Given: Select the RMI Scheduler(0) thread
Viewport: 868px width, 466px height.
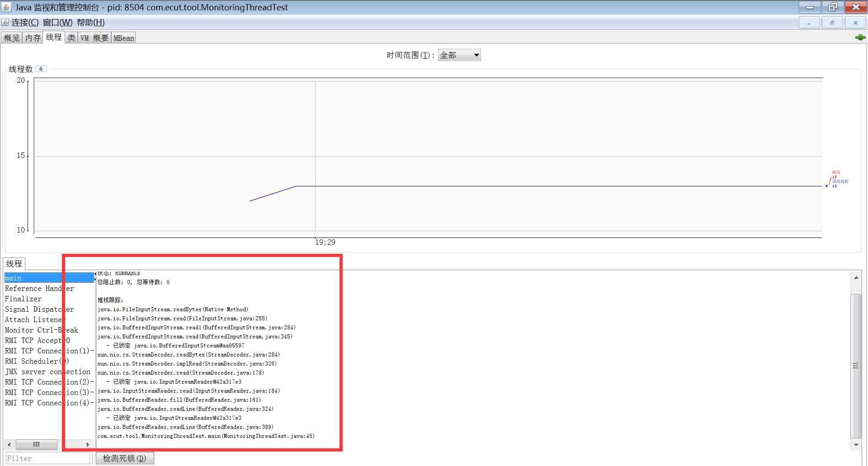Looking at the screenshot, I should (x=49, y=361).
